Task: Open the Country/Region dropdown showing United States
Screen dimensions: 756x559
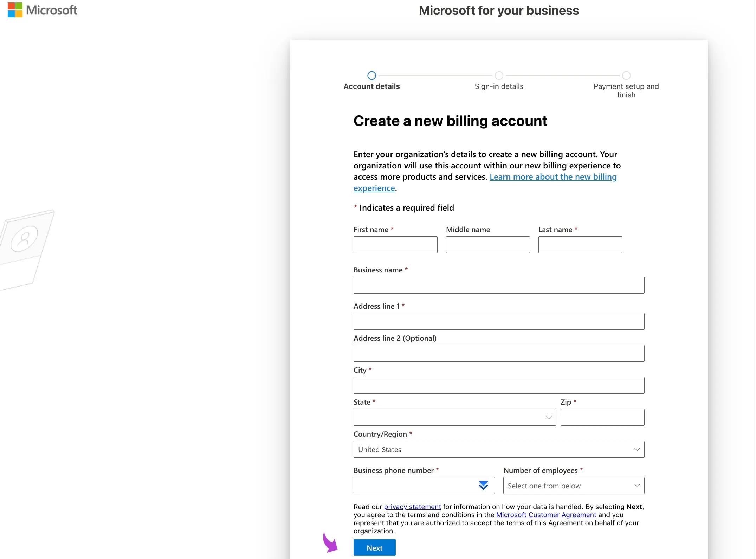Action: pos(499,449)
